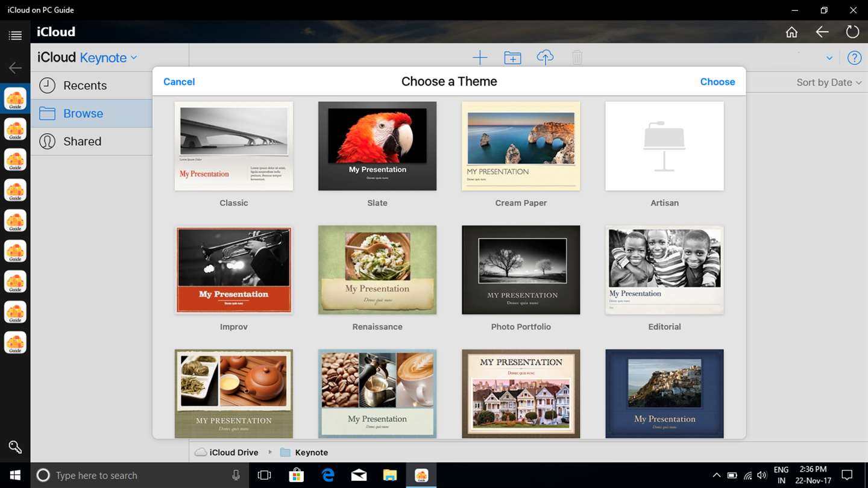Upload a file using the cloud arrow icon
868x488 pixels.
pos(545,57)
